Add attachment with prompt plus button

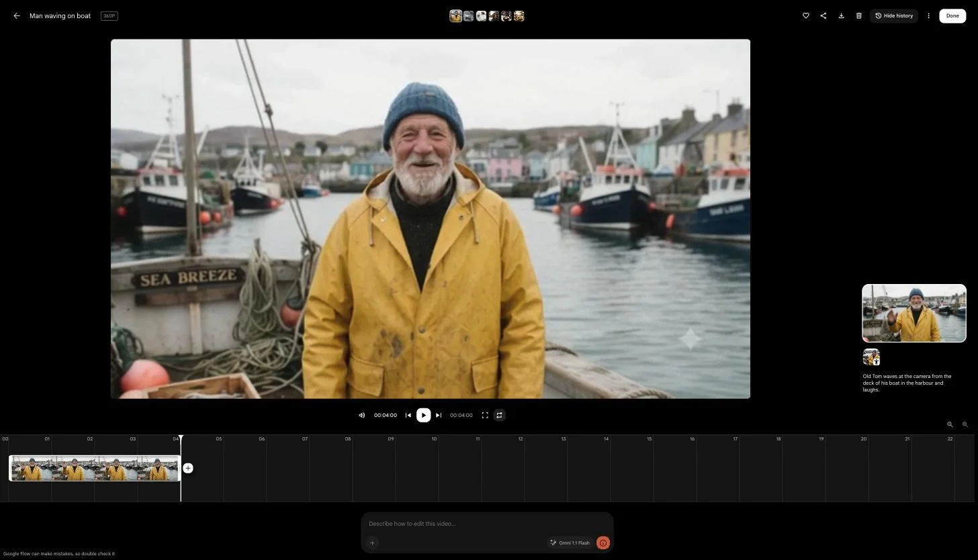click(x=372, y=543)
